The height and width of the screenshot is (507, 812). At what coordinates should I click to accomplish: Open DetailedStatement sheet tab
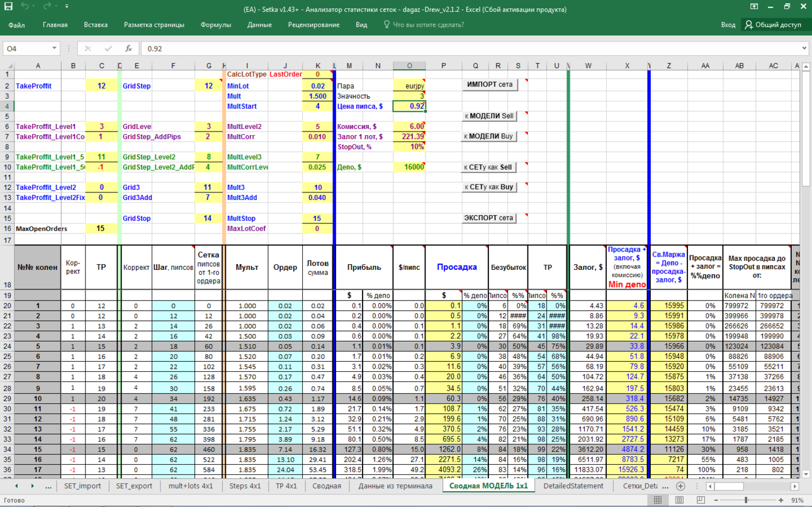pos(573,486)
